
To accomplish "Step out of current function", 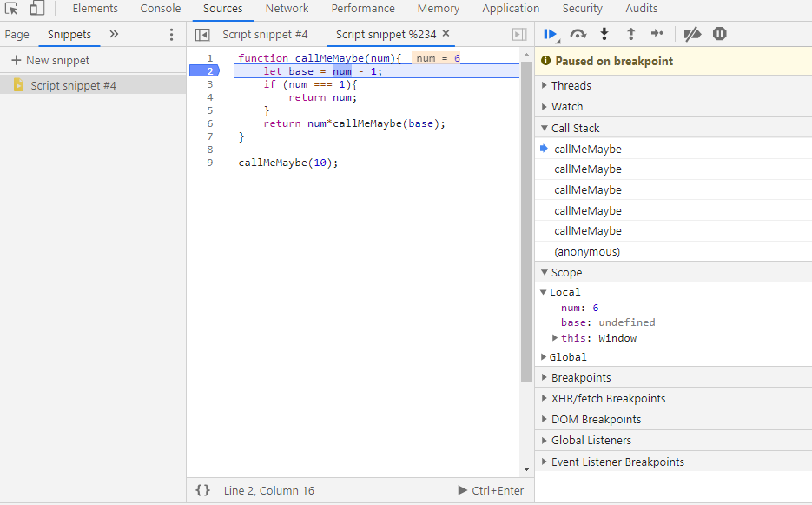I will click(630, 34).
